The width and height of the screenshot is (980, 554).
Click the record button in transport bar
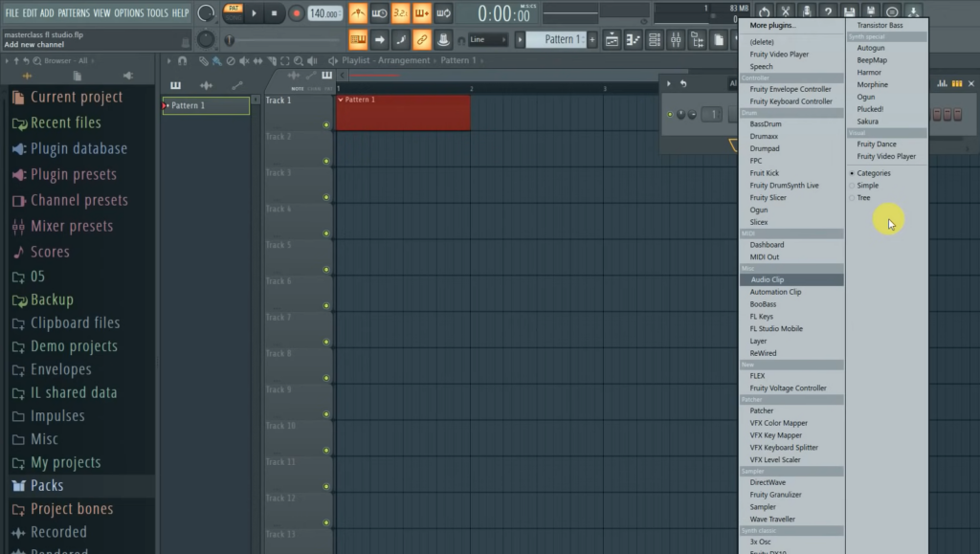click(296, 12)
